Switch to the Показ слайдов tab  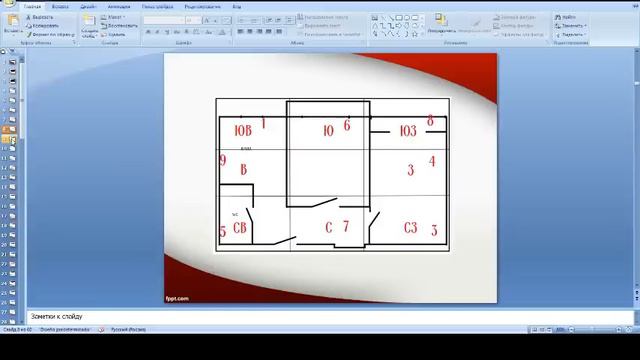coord(158,7)
